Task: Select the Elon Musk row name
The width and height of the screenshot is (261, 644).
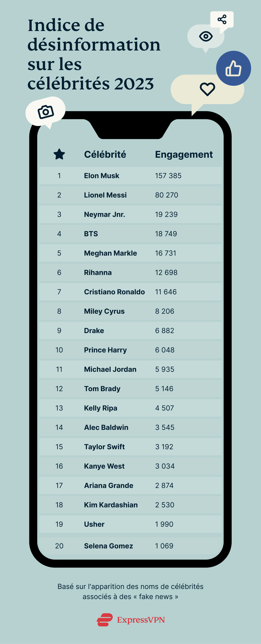Action: [x=101, y=176]
